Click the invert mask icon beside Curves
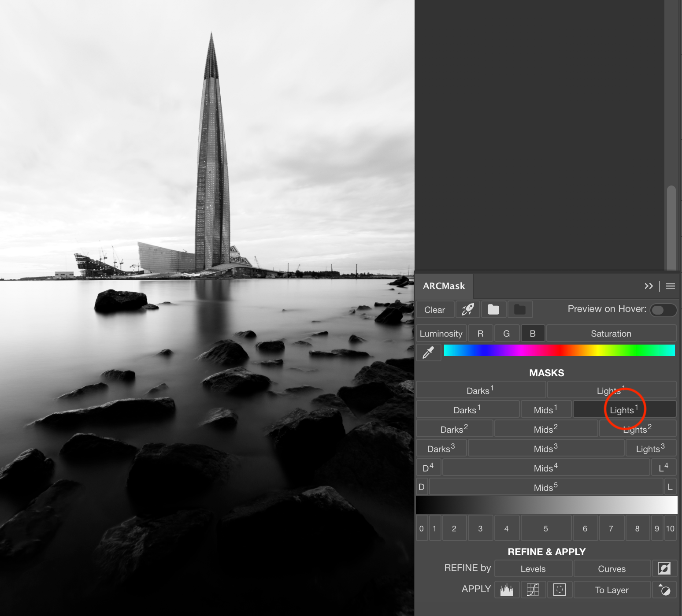This screenshot has height=616, width=682. point(664,568)
